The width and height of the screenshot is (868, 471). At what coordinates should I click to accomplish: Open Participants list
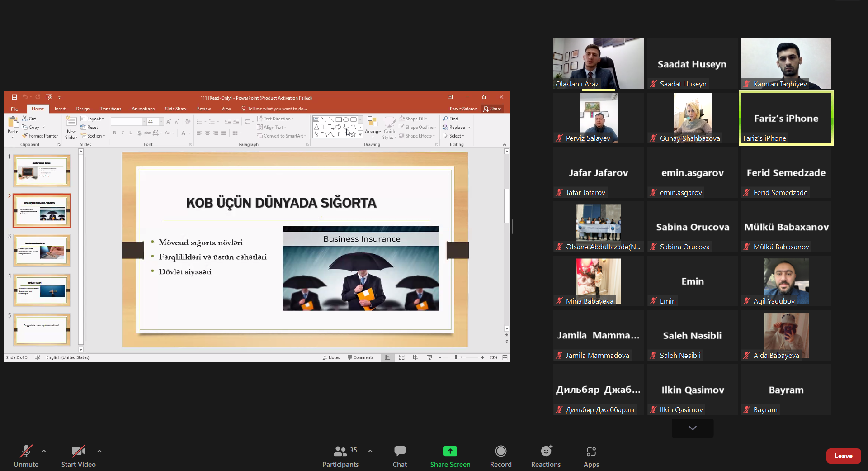pyautogui.click(x=340, y=456)
